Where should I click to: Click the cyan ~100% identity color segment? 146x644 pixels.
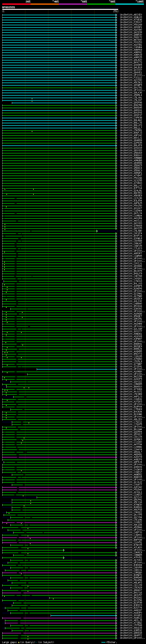(x=130, y=4)
